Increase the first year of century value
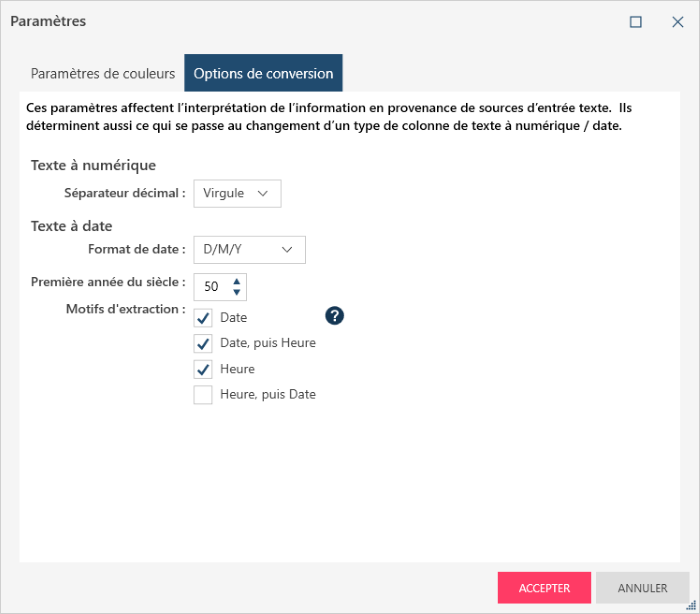This screenshot has width=700, height=614. (237, 281)
